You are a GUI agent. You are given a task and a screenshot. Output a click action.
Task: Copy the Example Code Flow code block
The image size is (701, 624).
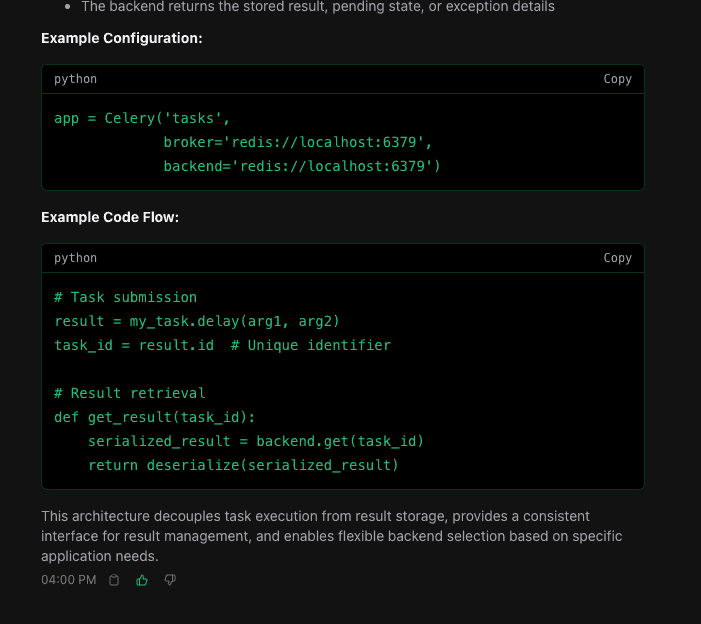point(617,258)
